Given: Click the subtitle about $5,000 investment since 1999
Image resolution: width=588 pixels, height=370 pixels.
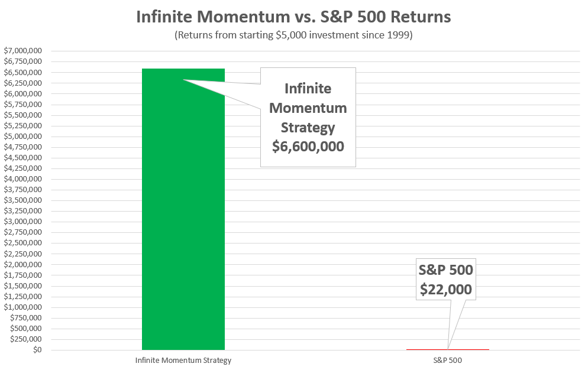Looking at the screenshot, I should (293, 35).
